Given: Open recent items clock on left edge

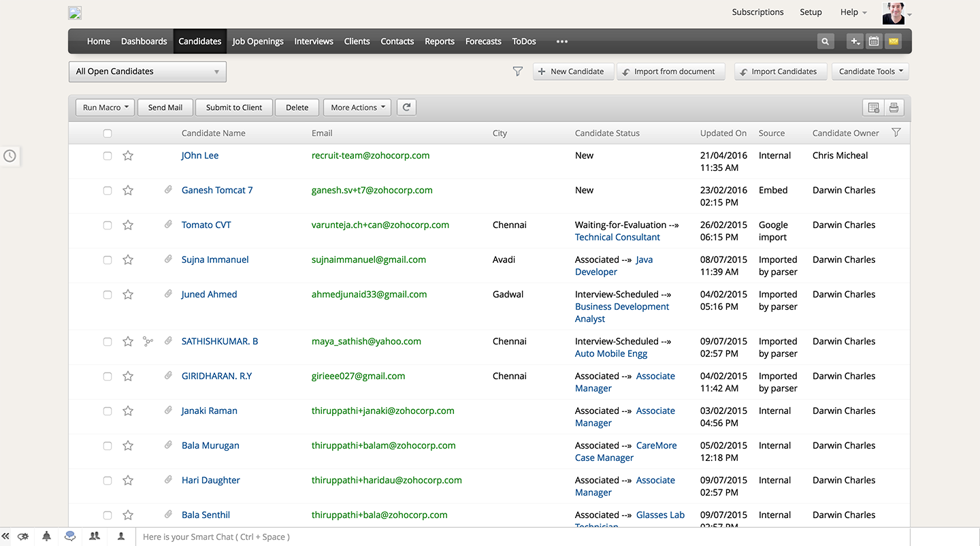Looking at the screenshot, I should tap(10, 156).
